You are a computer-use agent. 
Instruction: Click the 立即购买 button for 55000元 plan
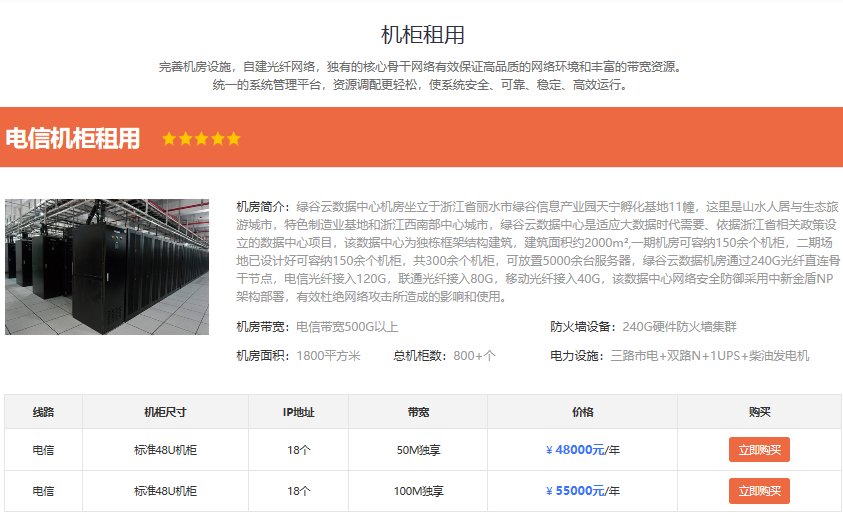coord(759,490)
